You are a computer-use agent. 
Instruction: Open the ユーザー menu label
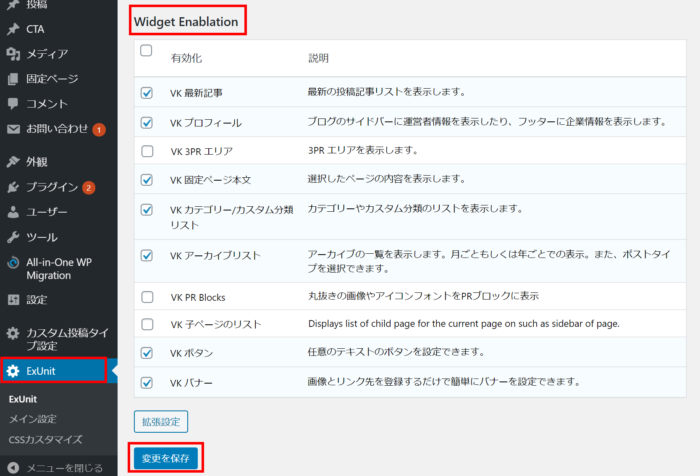[47, 212]
